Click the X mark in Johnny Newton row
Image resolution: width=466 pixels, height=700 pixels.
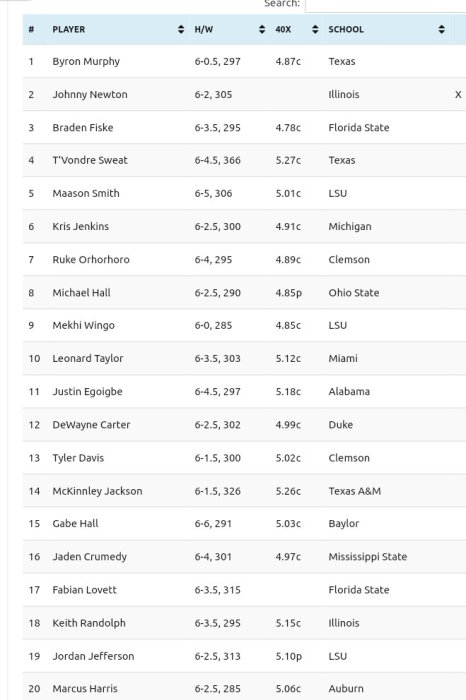tap(458, 95)
